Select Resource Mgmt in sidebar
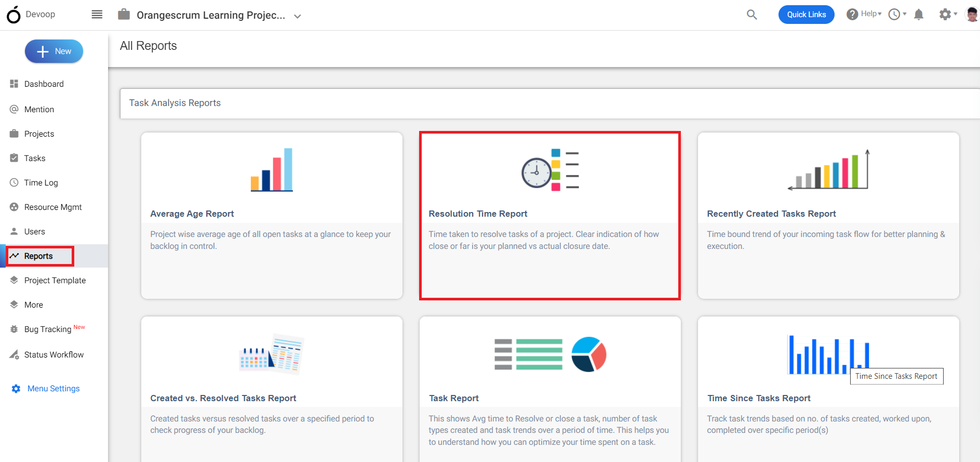Screen dimensions: 980x462 coord(53,207)
